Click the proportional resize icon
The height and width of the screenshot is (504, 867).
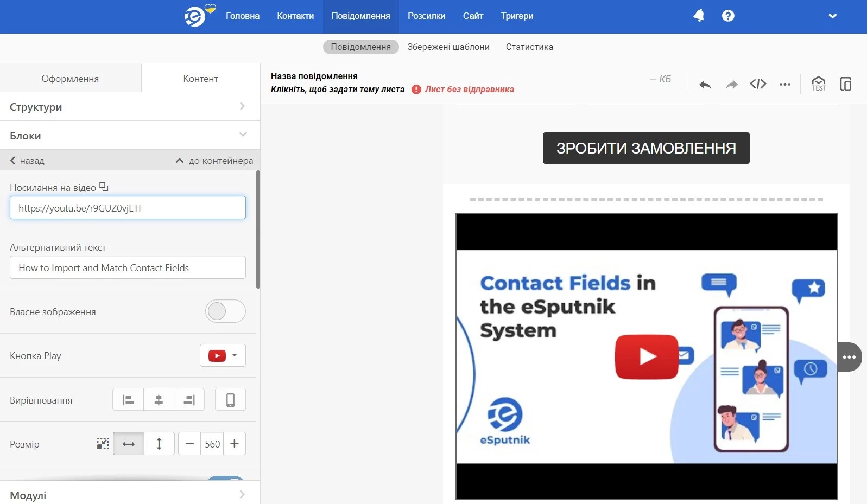pyautogui.click(x=103, y=444)
